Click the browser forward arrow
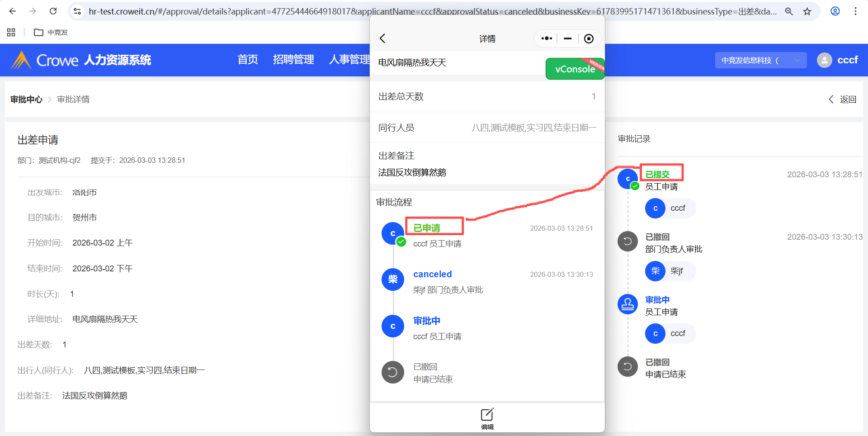 [x=33, y=11]
